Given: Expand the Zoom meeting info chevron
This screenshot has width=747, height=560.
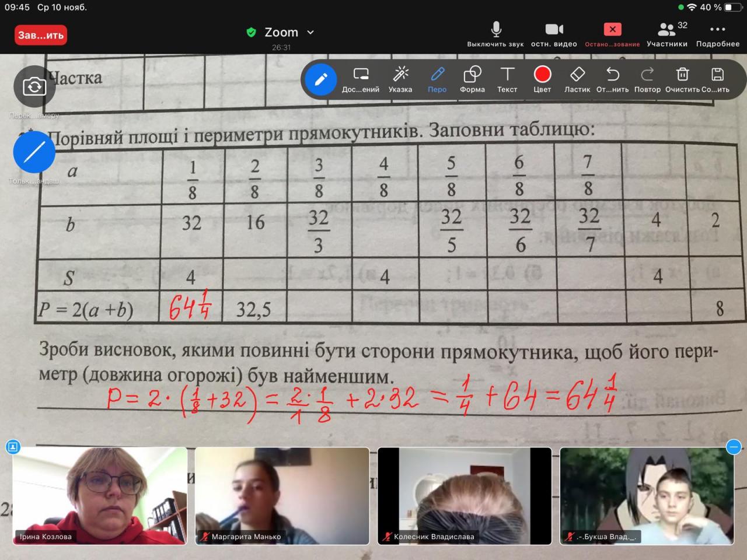Looking at the screenshot, I should (x=310, y=33).
